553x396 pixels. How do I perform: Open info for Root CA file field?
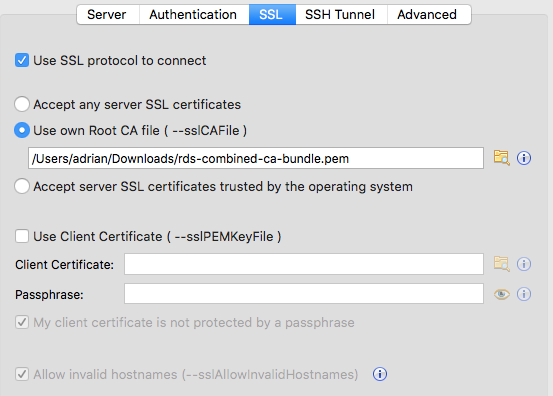(x=524, y=158)
